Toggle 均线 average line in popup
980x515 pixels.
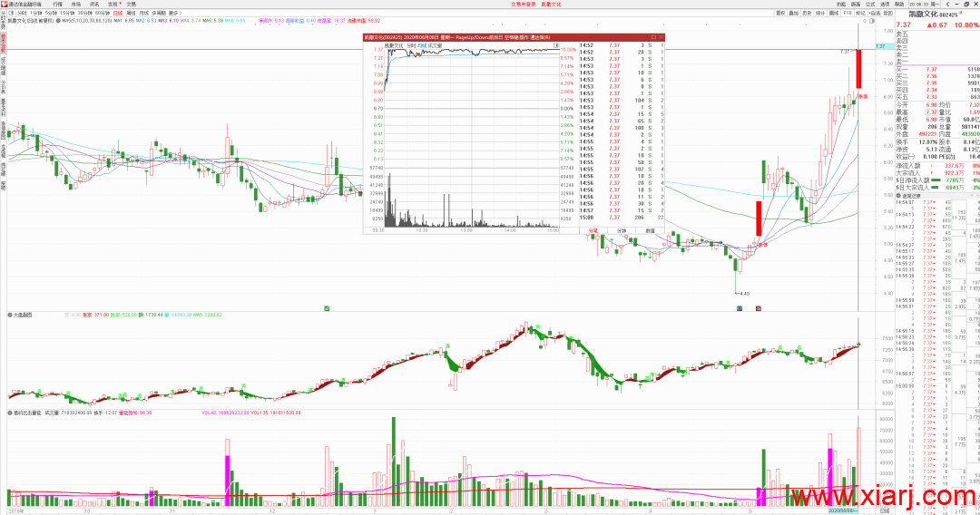coord(422,45)
